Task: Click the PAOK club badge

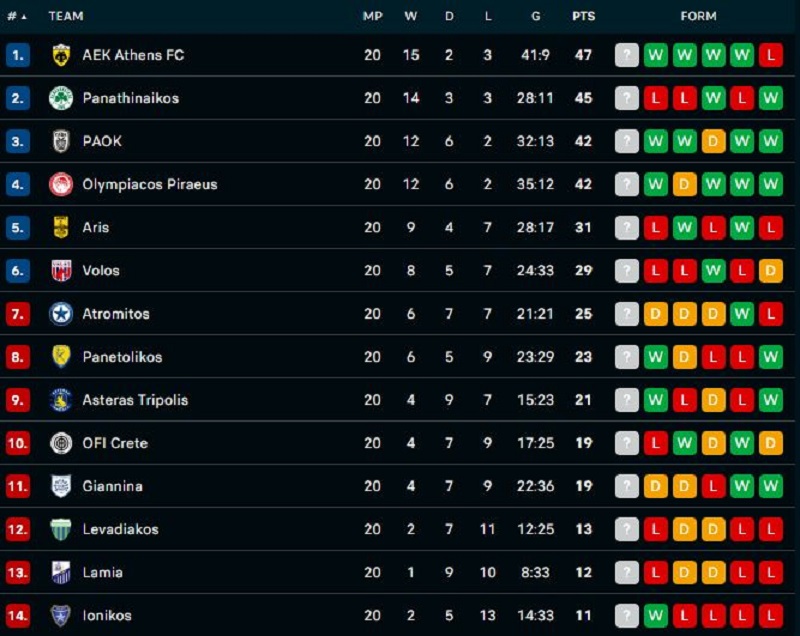Action: coord(61,141)
